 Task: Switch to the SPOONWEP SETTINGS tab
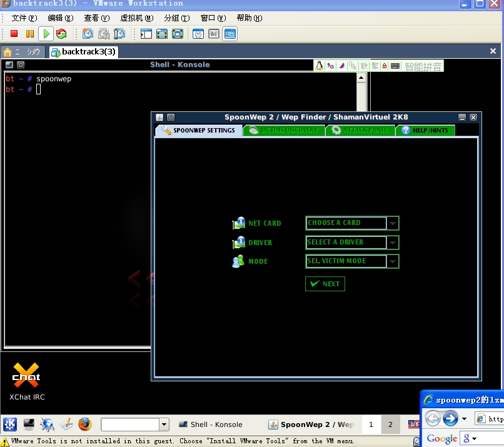tap(199, 130)
